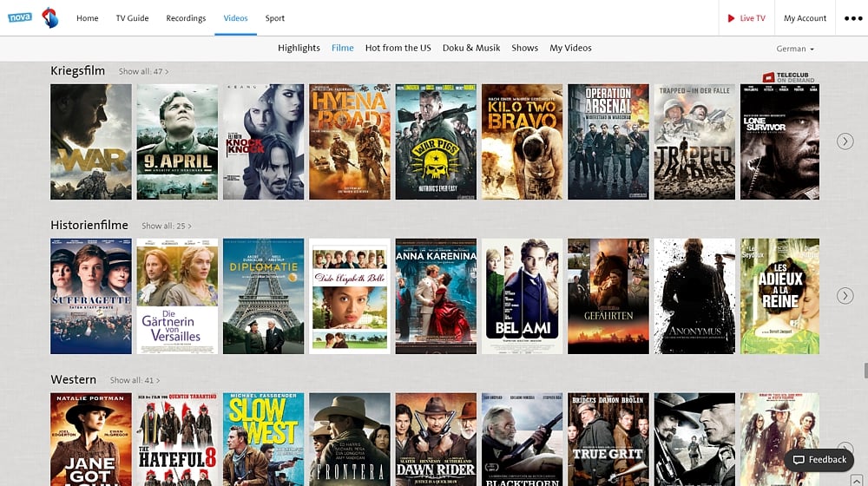The width and height of the screenshot is (868, 486).
Task: Open the Dawn Rider poster
Action: coord(436,439)
